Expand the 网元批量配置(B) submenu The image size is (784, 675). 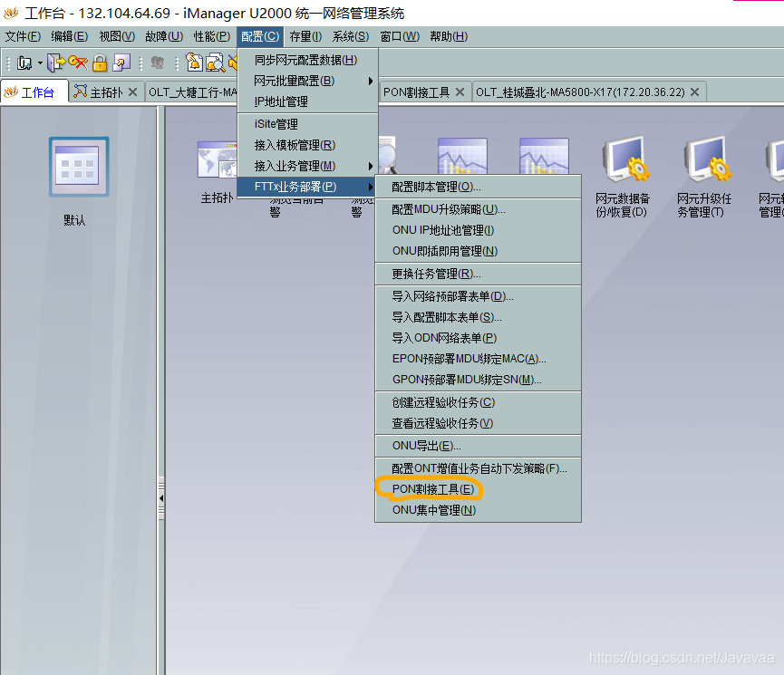(x=307, y=81)
